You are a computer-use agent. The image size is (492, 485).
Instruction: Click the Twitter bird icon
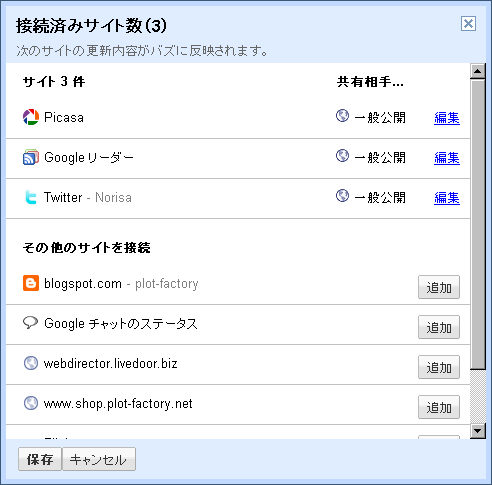pos(31,197)
